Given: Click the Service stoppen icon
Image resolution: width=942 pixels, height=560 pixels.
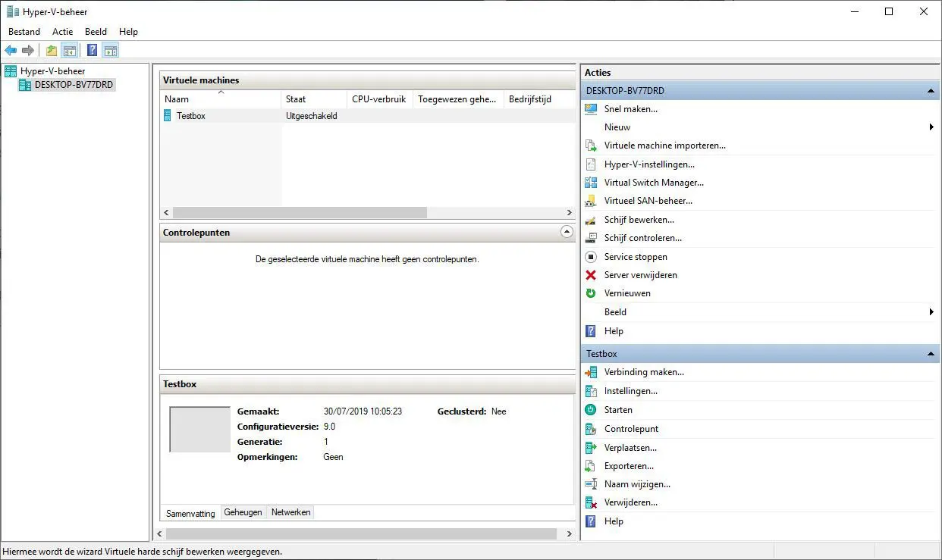Looking at the screenshot, I should [x=591, y=257].
